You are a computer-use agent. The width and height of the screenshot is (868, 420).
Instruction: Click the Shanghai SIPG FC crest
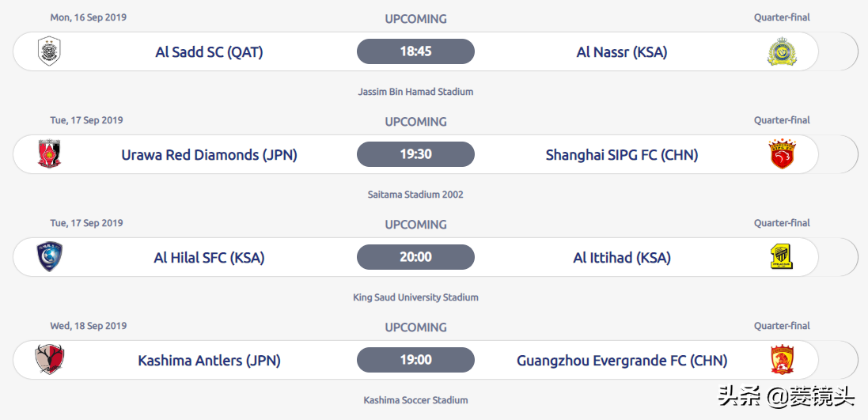[782, 154]
